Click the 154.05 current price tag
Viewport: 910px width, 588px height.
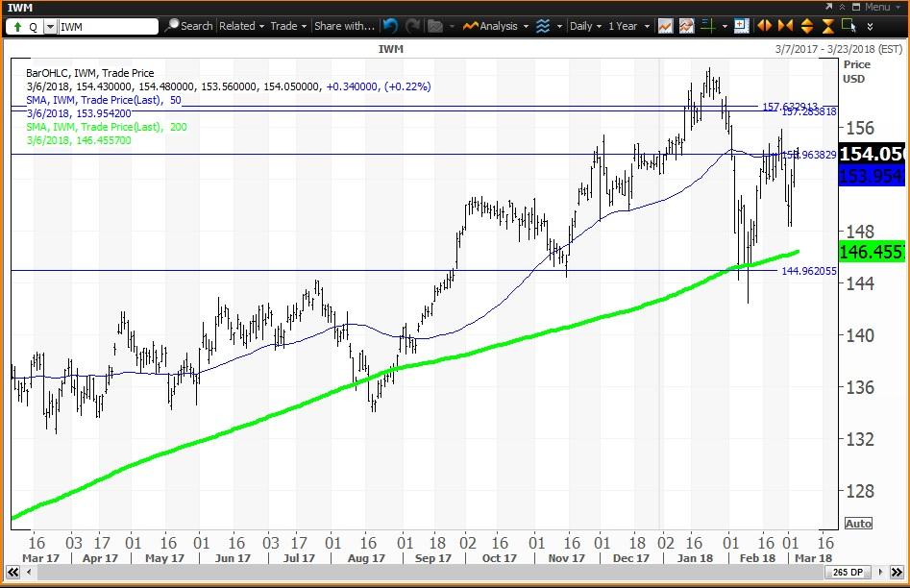pos(872,154)
